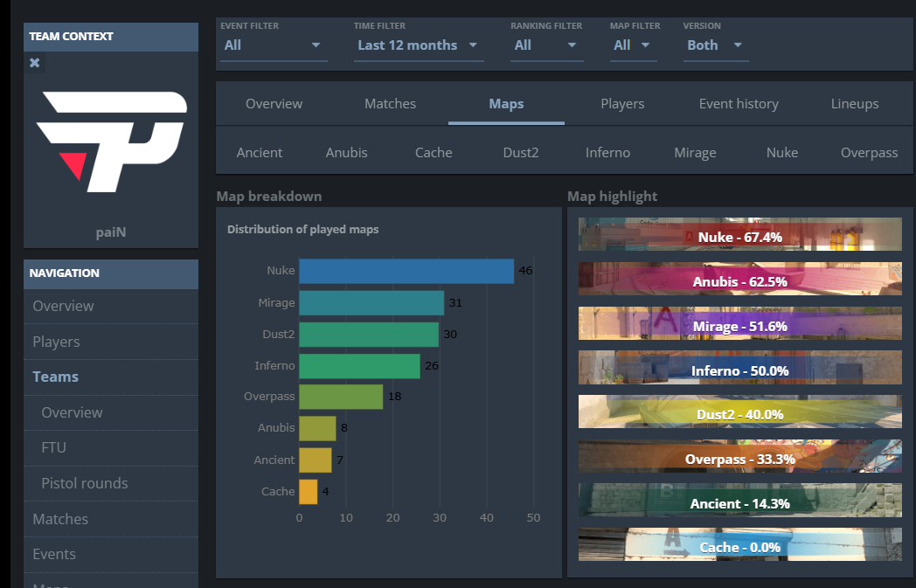Screen dimensions: 916x588
Task: Open the Event history tab
Action: 739,104
